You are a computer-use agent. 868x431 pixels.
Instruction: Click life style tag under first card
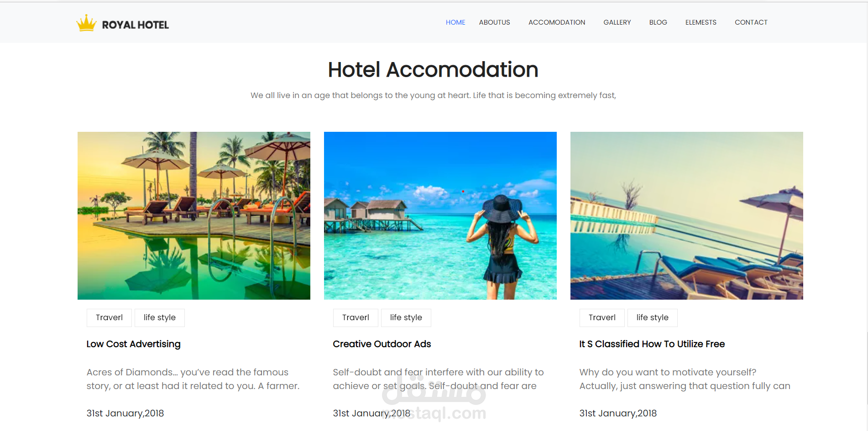[160, 317]
